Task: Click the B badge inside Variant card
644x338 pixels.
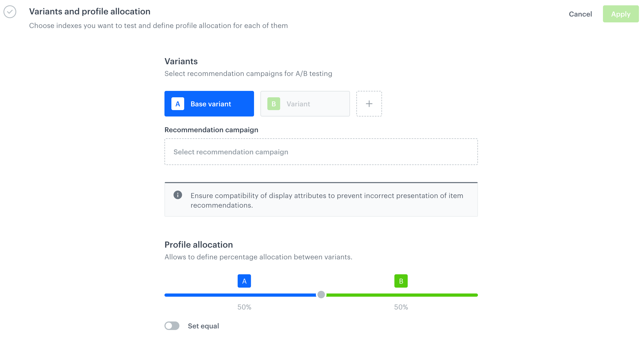Action: (273, 104)
